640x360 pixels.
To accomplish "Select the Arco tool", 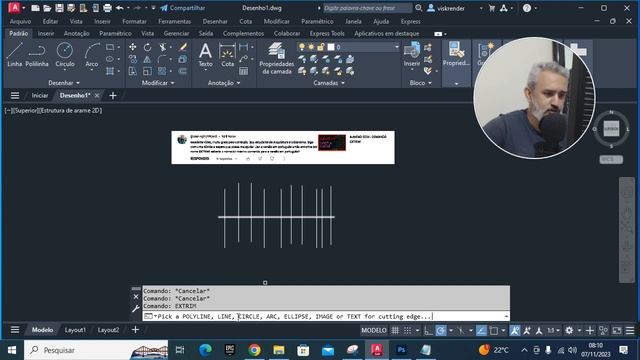I will 92,55.
